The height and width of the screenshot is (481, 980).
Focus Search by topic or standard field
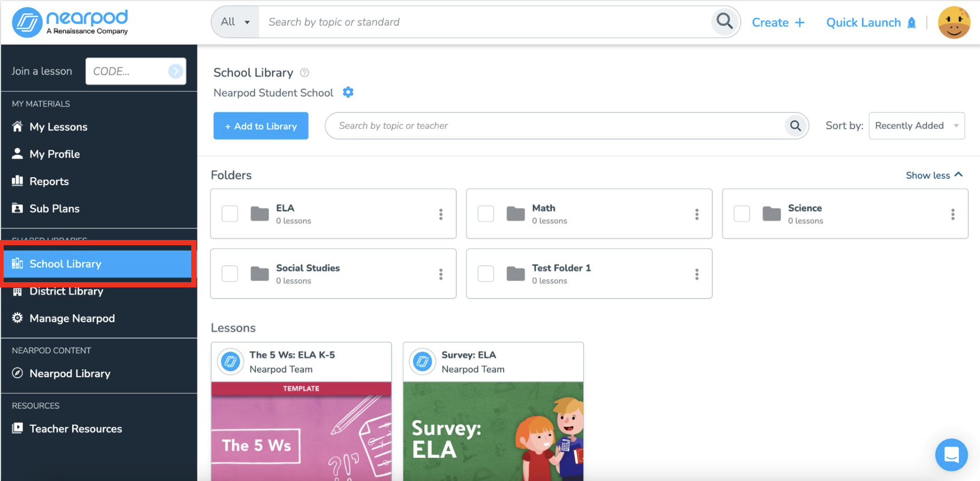pos(485,22)
